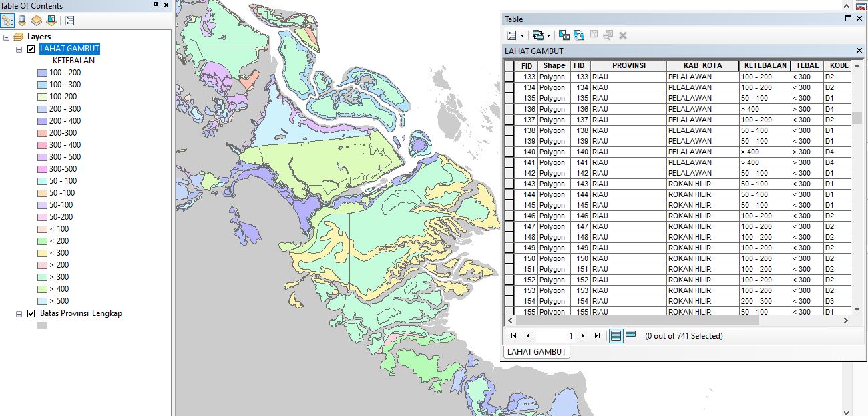
Task: Click the Switch Selection icon
Action: point(579,35)
